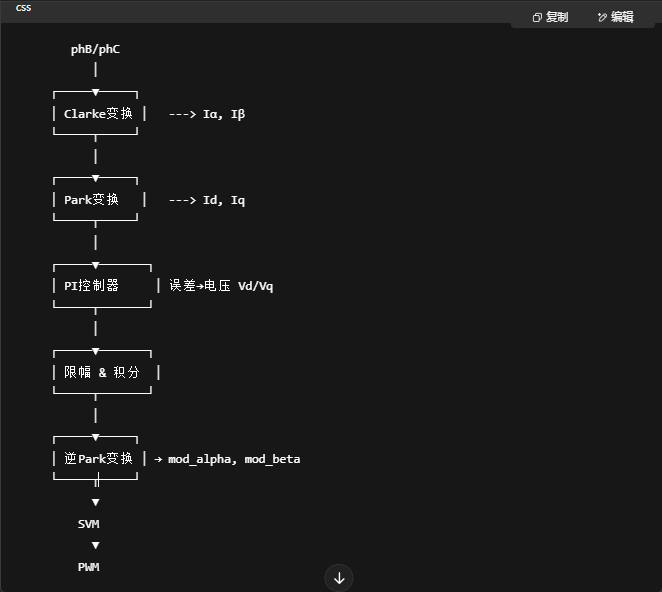Image resolution: width=662 pixels, height=592 pixels.
Task: Click the 误差→电压 Vd/Vq text
Action: 221,286
